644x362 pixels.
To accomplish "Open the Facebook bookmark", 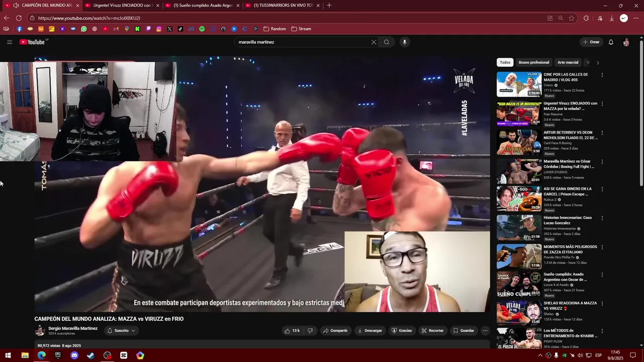I will click(x=20, y=29).
